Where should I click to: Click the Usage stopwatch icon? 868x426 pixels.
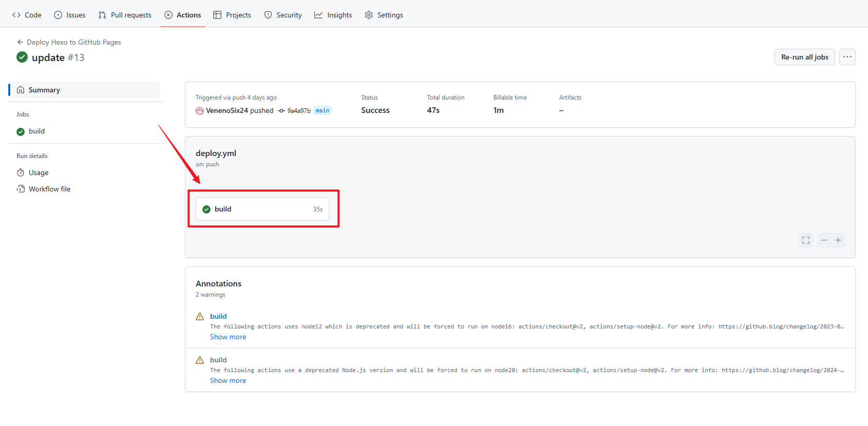tap(21, 173)
